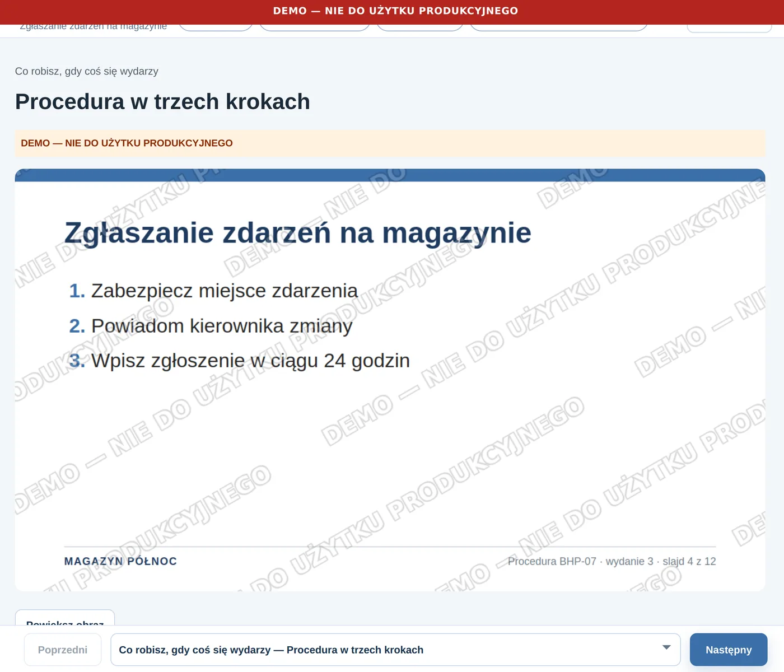Click the "MAGAZYN PÓŁNOC" slide footer label
Image resolution: width=784 pixels, height=672 pixels.
pos(120,561)
